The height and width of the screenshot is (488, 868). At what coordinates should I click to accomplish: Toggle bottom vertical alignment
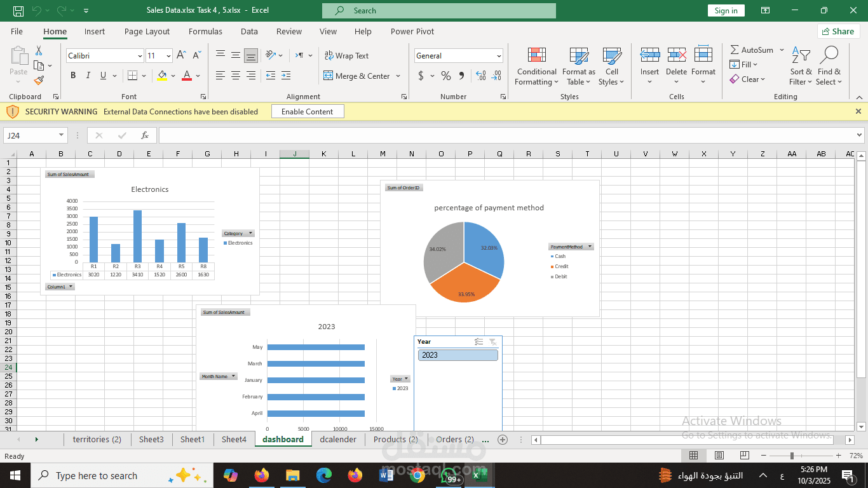pos(251,55)
